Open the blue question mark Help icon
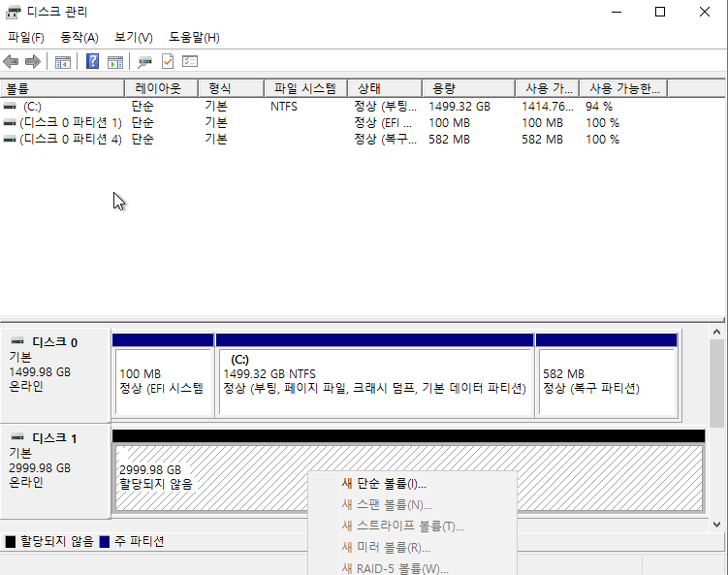 pyautogui.click(x=92, y=61)
